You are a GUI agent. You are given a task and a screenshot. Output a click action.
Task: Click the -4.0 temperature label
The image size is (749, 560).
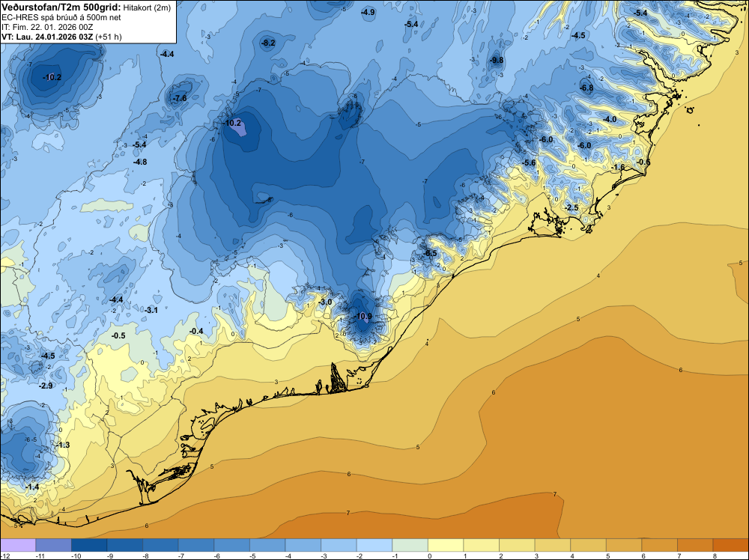[x=610, y=119]
